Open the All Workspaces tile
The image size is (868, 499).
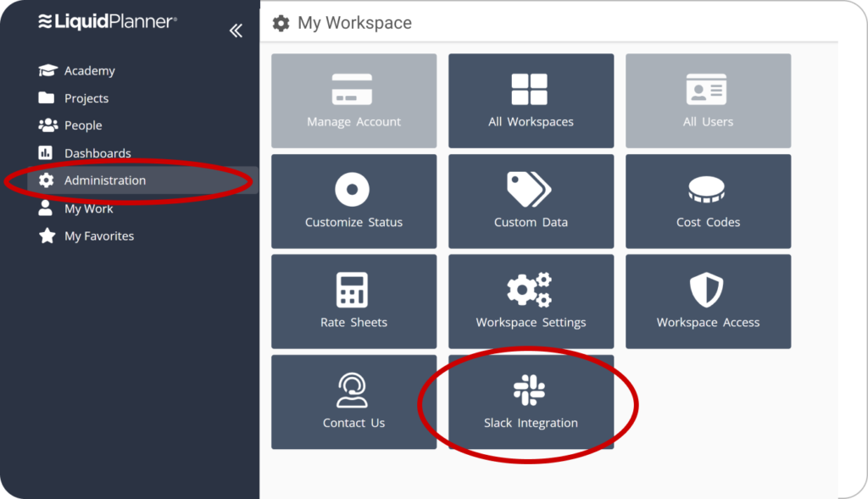point(531,101)
